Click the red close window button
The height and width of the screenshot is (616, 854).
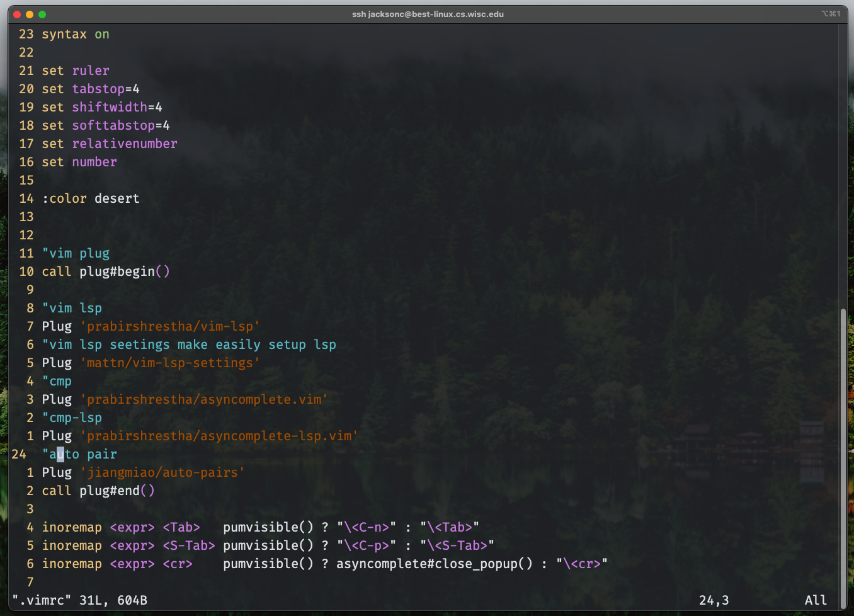click(17, 14)
